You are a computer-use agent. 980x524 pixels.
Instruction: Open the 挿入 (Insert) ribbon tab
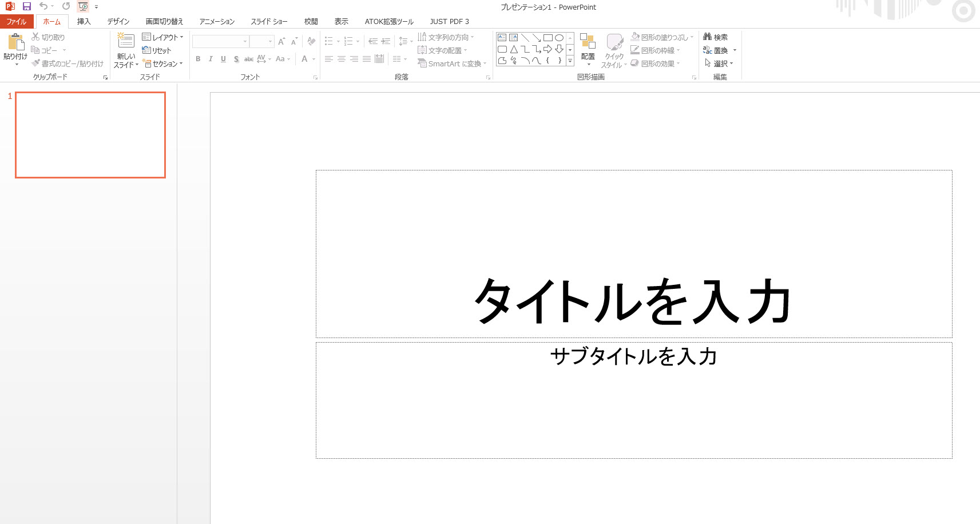84,22
